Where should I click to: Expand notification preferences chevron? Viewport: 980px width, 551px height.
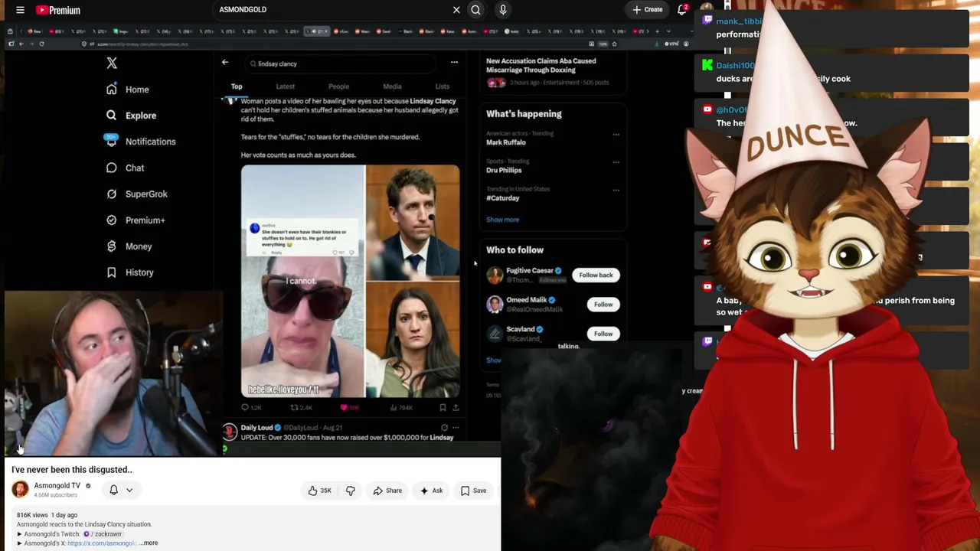point(129,490)
